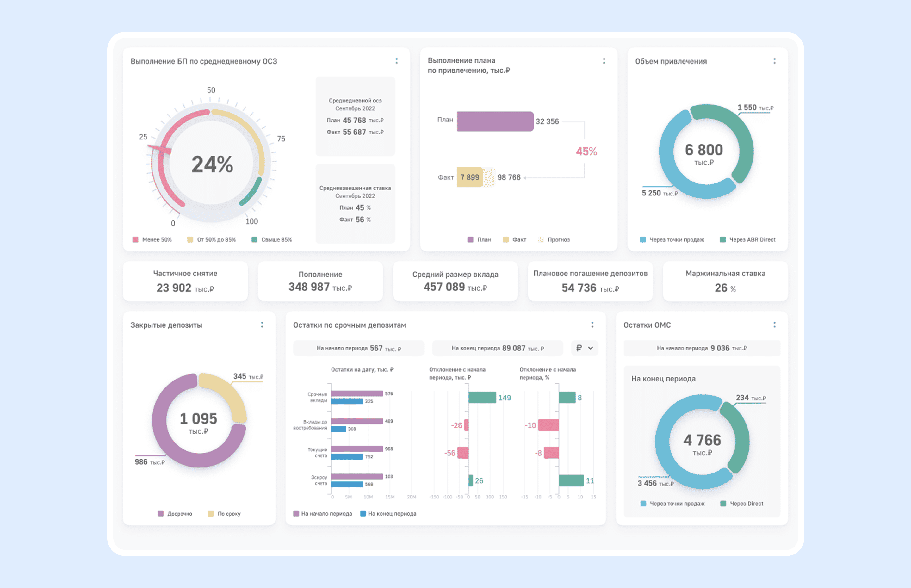
Task: Open the options menu of the term deposits card
Action: [x=592, y=325]
